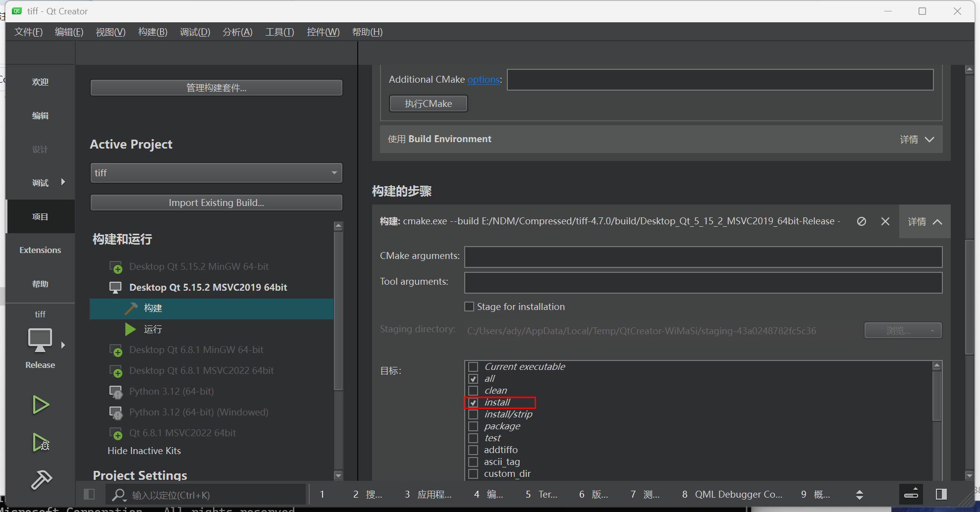Click the Build project hammer icon

[x=41, y=479]
